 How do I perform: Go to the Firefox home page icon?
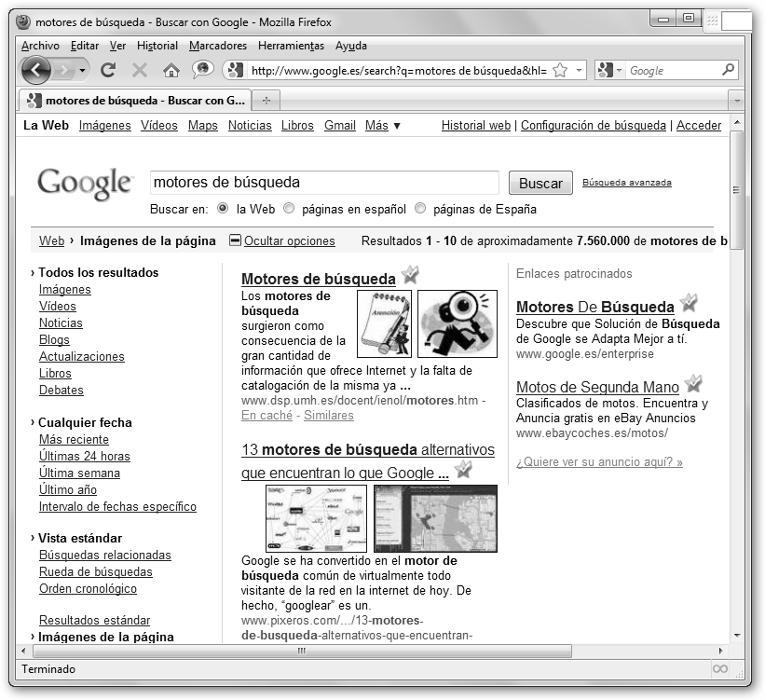[171, 70]
